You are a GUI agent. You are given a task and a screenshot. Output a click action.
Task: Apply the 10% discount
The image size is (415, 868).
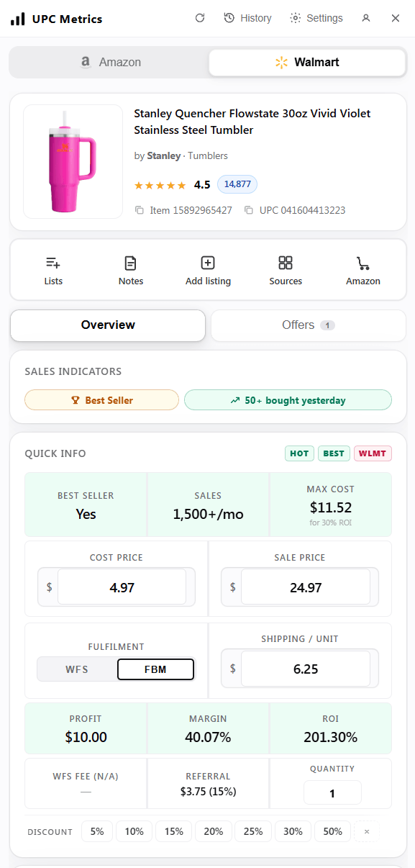(134, 831)
